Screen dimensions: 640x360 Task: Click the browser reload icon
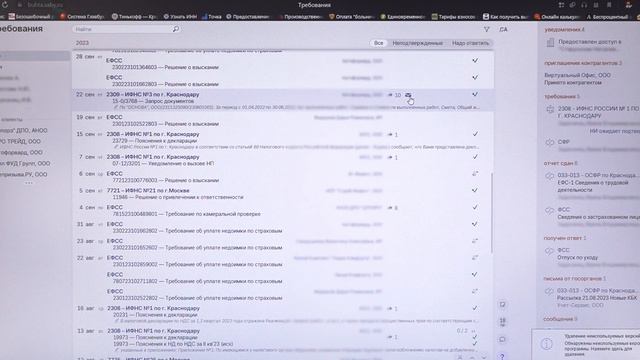[4, 4]
